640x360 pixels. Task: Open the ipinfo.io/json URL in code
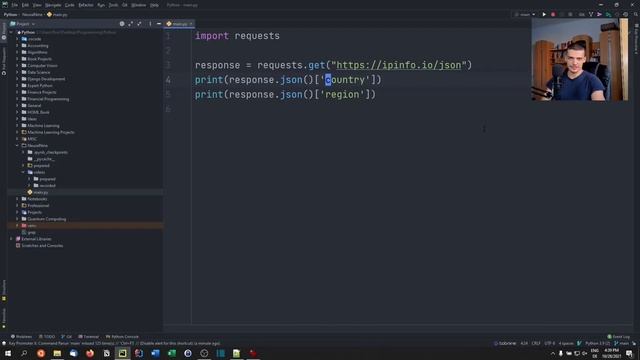(x=398, y=65)
